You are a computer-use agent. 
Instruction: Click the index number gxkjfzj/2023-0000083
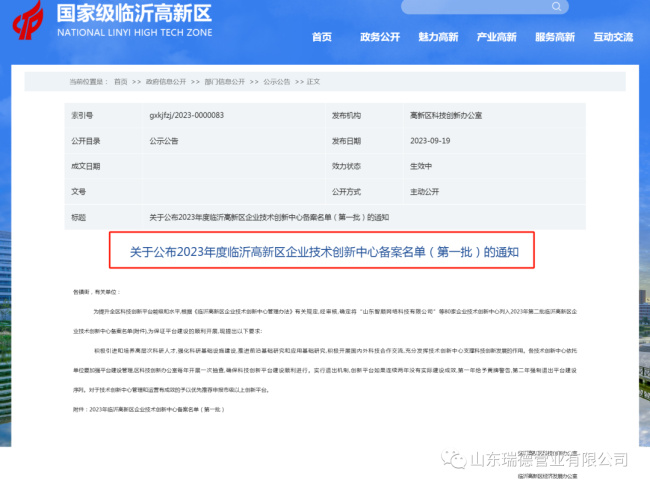pos(186,116)
